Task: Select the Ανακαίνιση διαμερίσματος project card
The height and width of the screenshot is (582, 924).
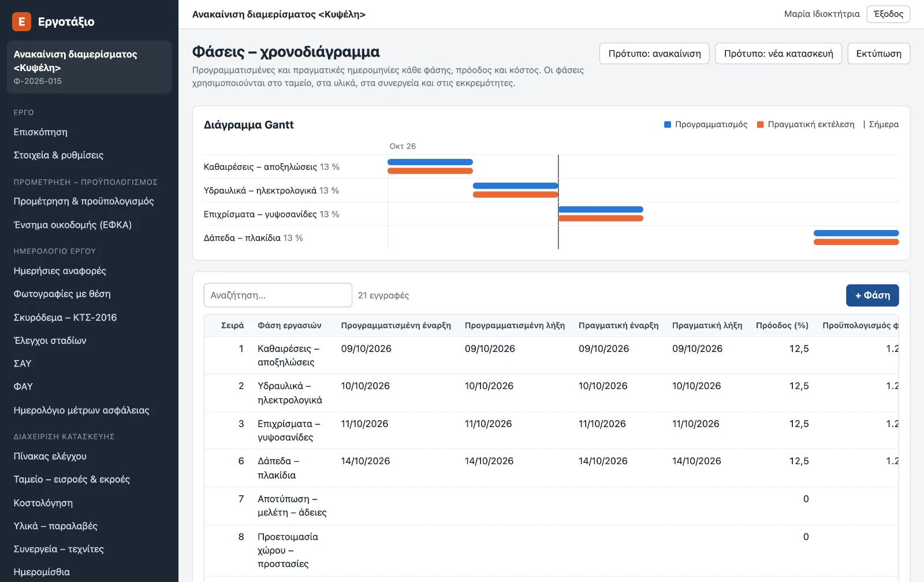Action: pos(89,67)
